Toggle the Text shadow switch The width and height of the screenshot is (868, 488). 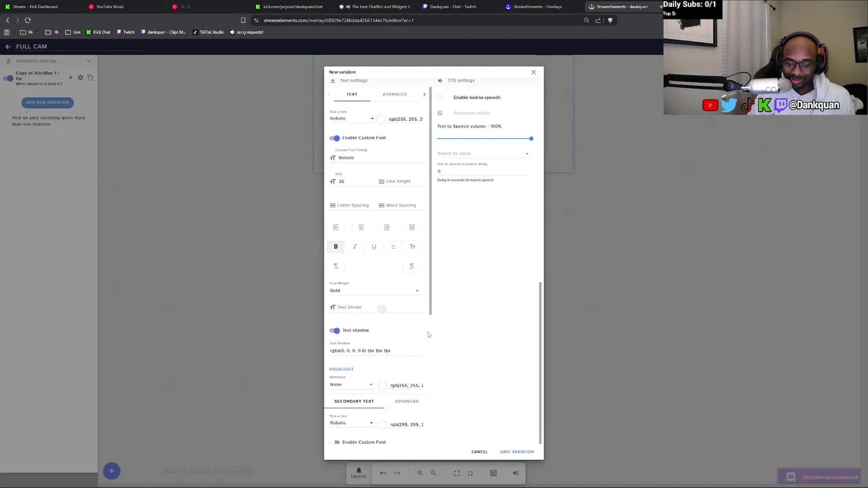pos(334,330)
